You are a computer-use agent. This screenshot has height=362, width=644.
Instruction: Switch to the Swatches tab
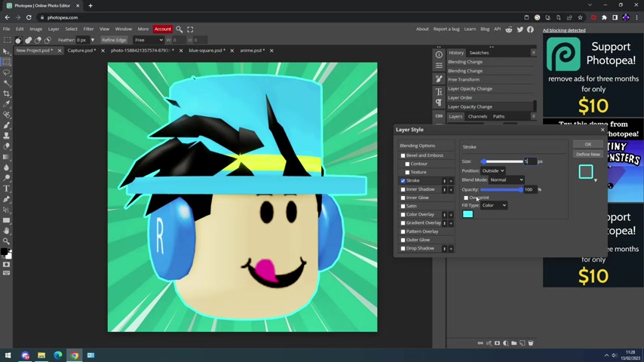pos(479,53)
